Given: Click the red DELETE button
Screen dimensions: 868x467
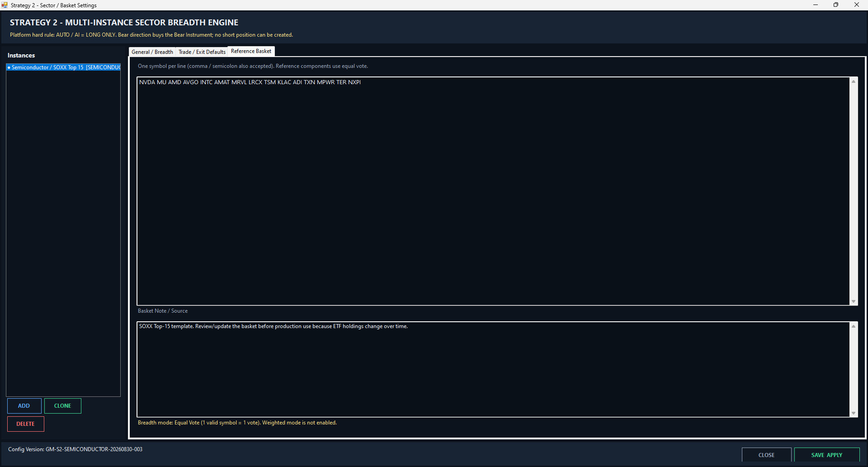Looking at the screenshot, I should (x=26, y=424).
